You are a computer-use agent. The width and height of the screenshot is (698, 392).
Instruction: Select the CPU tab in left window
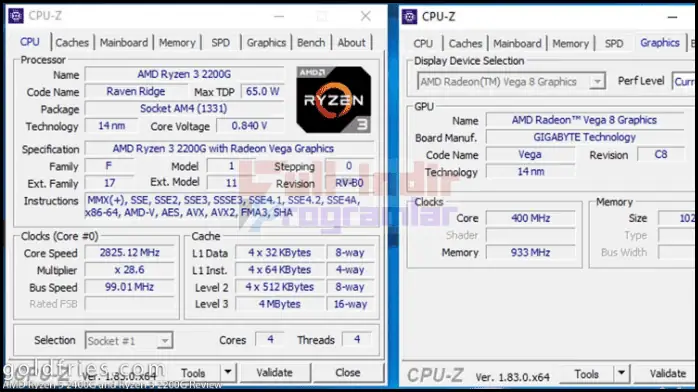30,42
